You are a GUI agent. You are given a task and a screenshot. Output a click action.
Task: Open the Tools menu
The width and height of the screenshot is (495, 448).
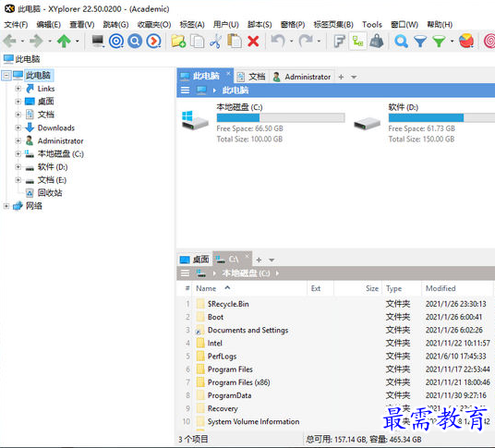tap(372, 25)
